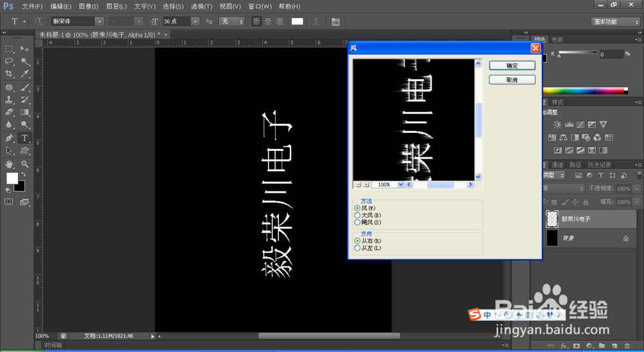Select the 大风 (Blast) method radio
Screen dimensions: 644x352
point(357,215)
